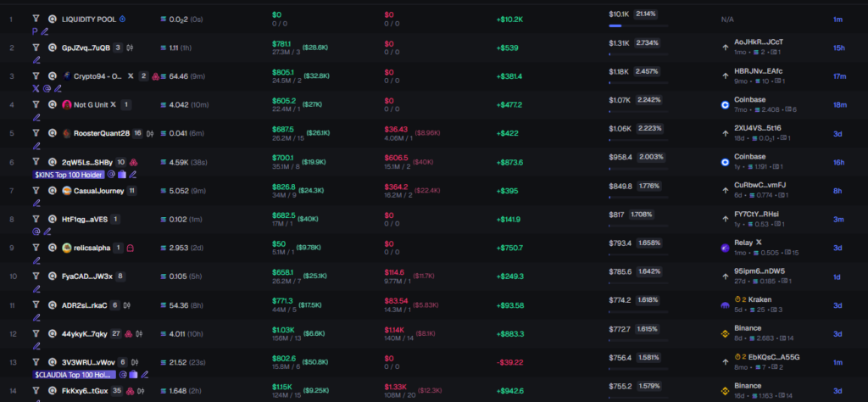Image resolution: width=868 pixels, height=402 pixels.
Task: Click the 8h time on CasualJourney row
Action: point(837,191)
